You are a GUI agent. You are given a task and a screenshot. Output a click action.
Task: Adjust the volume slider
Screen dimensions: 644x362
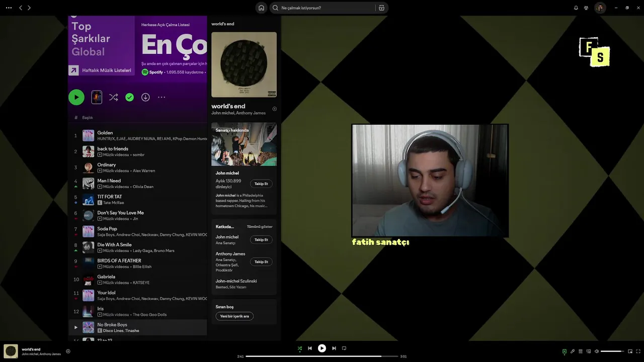pyautogui.click(x=612, y=351)
